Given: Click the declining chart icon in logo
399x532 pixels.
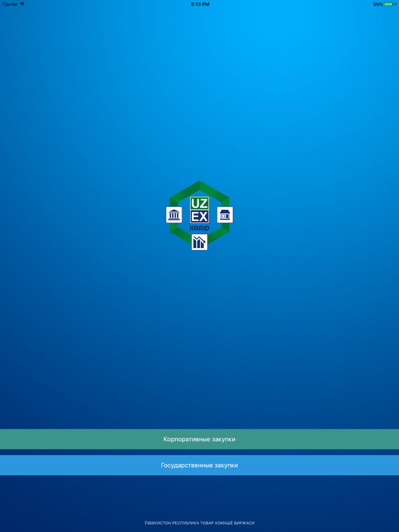Looking at the screenshot, I should click(199, 242).
